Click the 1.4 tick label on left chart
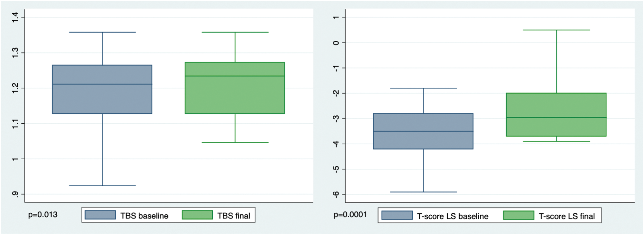This screenshot has height=235, width=644. [15, 17]
